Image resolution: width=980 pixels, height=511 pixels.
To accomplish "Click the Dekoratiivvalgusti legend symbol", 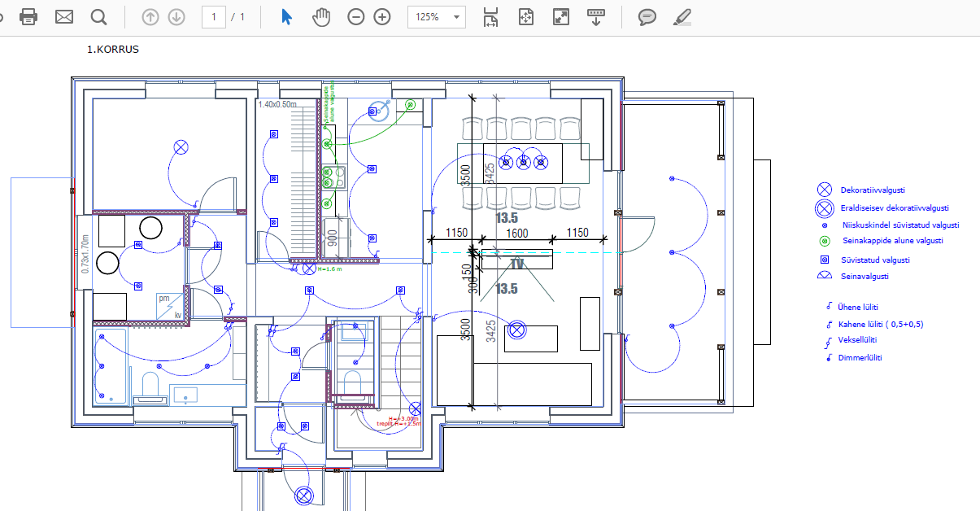I will coord(825,190).
